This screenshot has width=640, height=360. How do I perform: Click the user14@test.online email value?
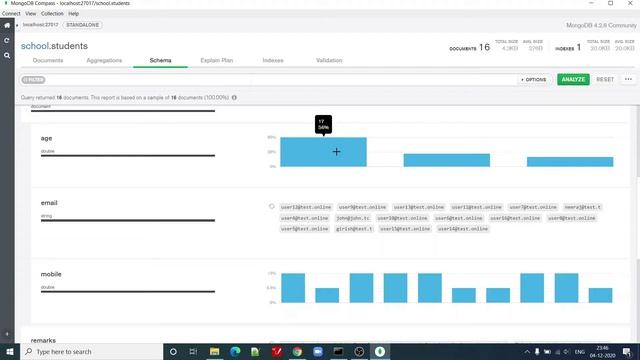tap(463, 229)
